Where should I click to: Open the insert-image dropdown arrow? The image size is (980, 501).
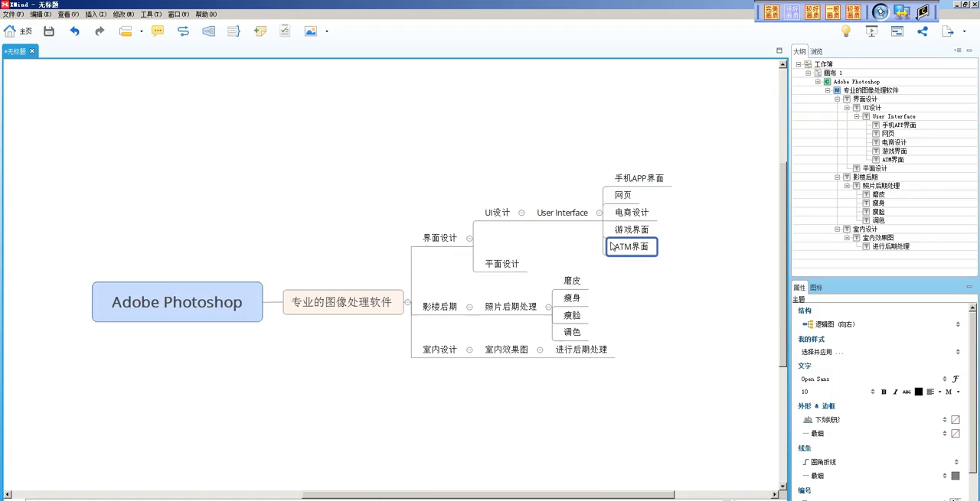click(x=327, y=31)
